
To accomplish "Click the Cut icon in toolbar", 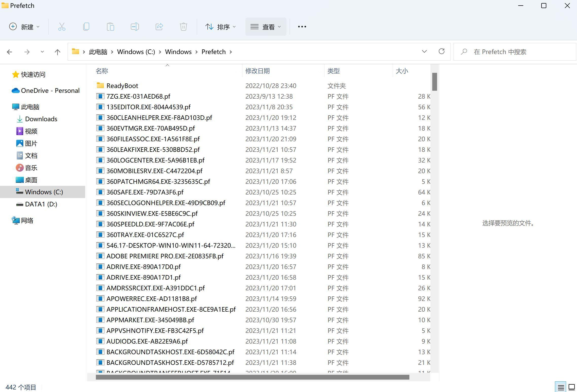I will pos(61,27).
